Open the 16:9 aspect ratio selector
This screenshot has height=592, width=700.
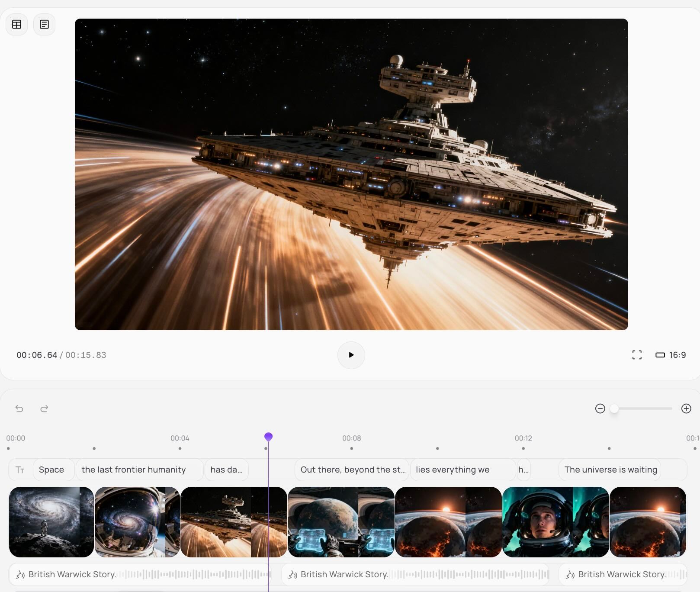[x=670, y=355]
